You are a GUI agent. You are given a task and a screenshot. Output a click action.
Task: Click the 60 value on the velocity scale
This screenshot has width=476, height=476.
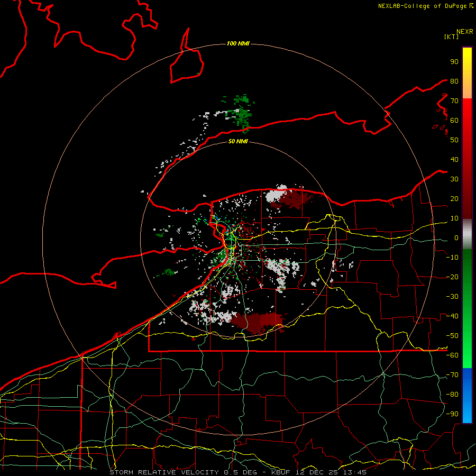(454, 121)
